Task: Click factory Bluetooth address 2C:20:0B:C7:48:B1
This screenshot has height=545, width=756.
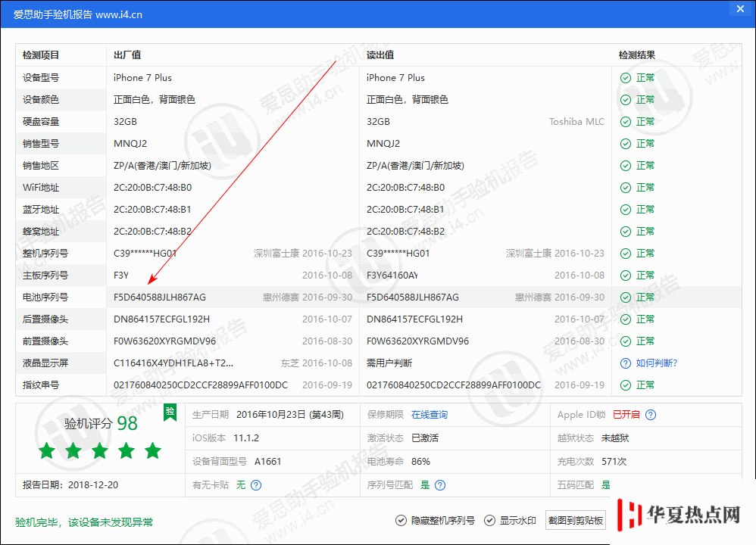Action: coord(152,210)
